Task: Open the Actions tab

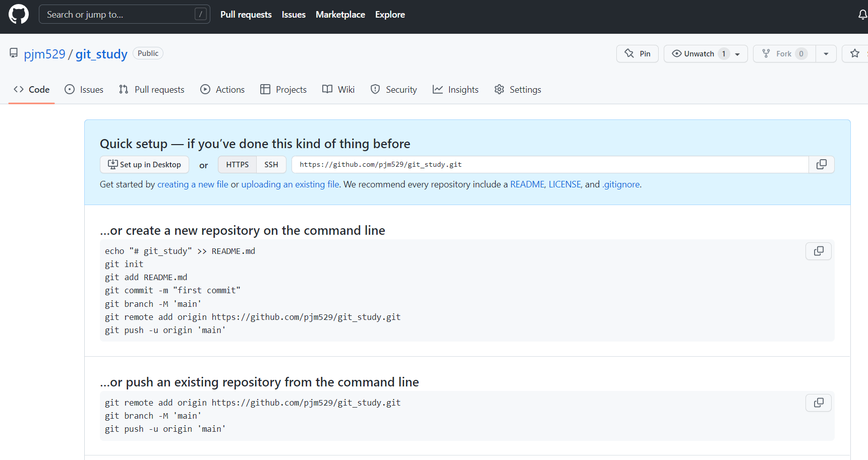Action: [x=222, y=89]
